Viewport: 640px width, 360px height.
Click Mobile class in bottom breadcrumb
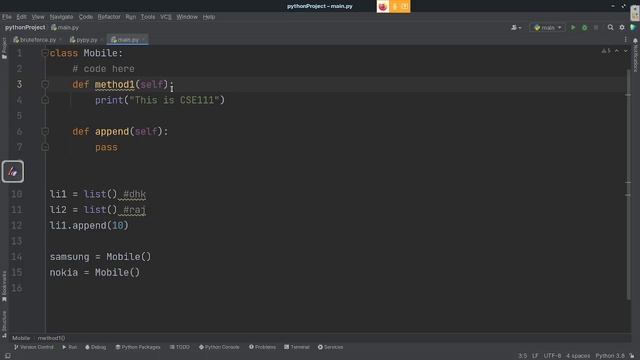pos(21,338)
